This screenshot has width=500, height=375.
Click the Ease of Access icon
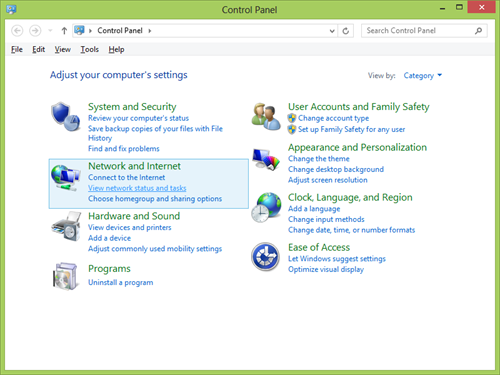click(265, 257)
